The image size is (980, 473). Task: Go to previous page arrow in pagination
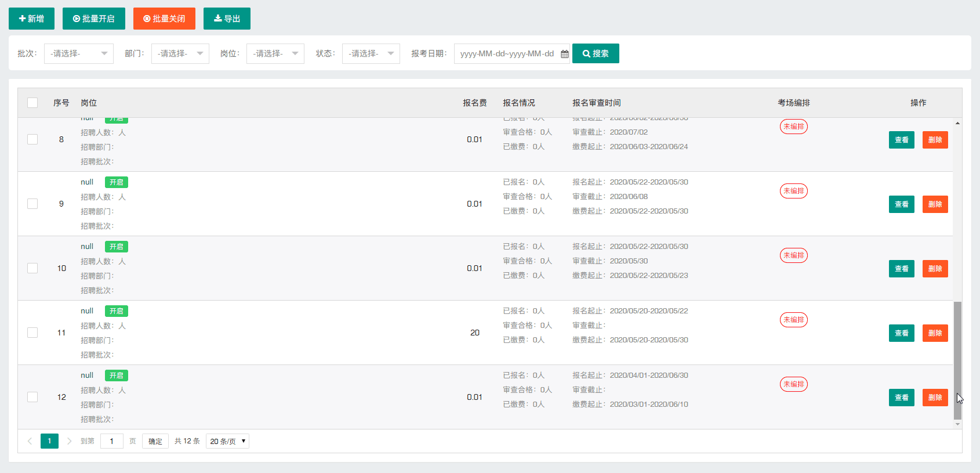point(30,441)
